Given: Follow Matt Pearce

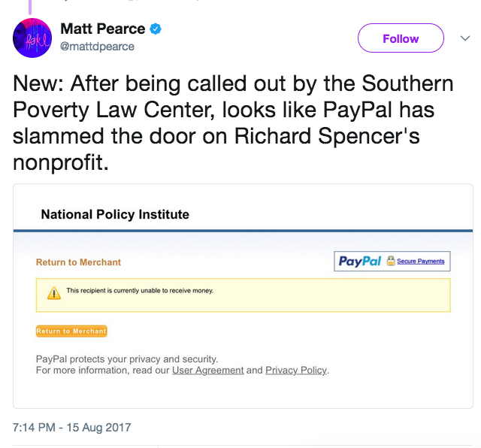Looking at the screenshot, I should pyautogui.click(x=400, y=38).
